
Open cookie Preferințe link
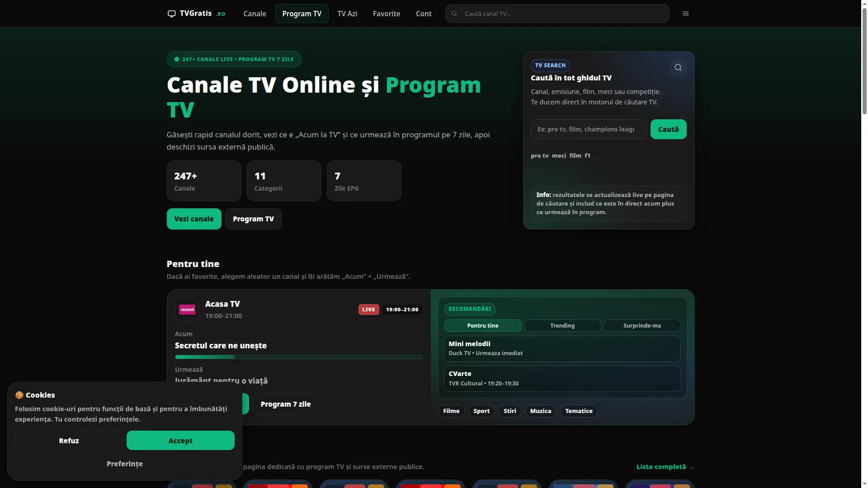[124, 464]
